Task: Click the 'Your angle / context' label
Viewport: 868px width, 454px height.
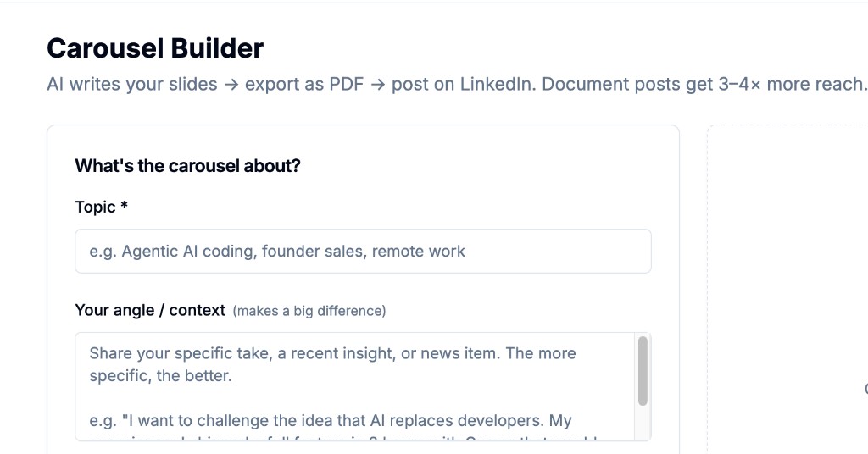Action: [x=150, y=310]
